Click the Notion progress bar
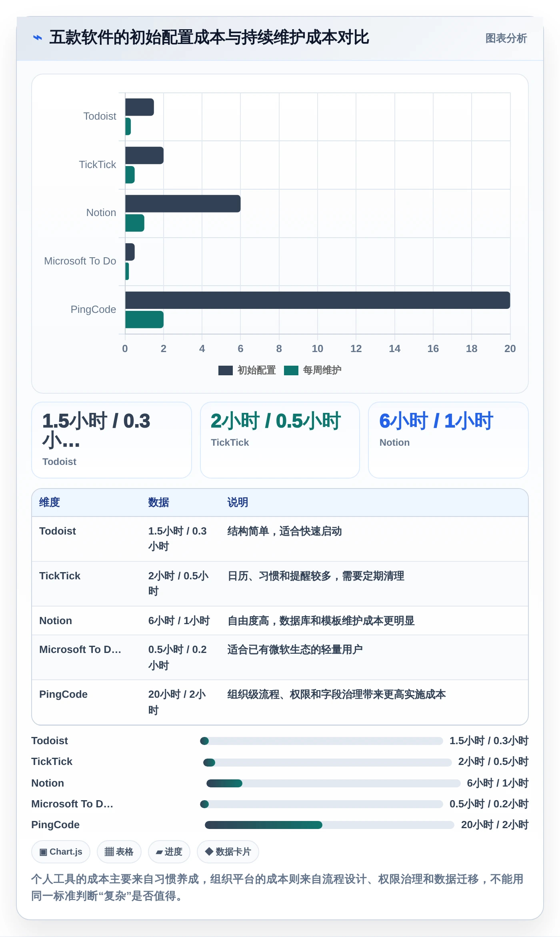The image size is (560, 937). tap(334, 783)
